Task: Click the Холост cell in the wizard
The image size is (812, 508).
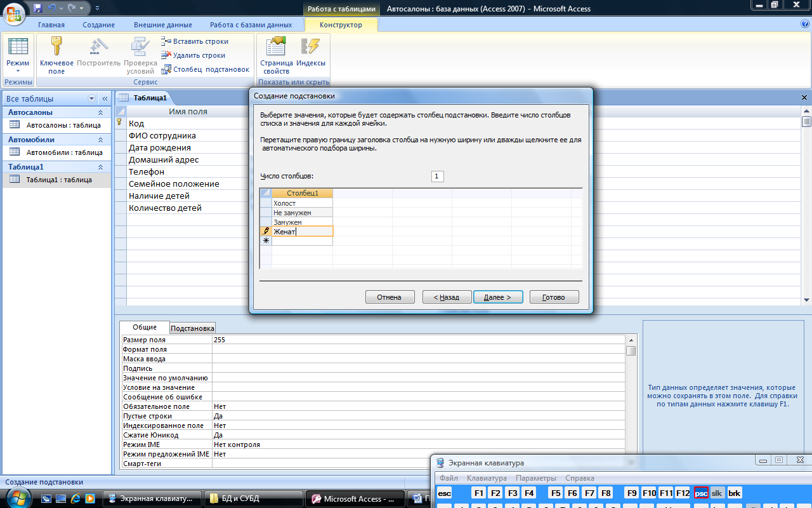Action: [302, 203]
